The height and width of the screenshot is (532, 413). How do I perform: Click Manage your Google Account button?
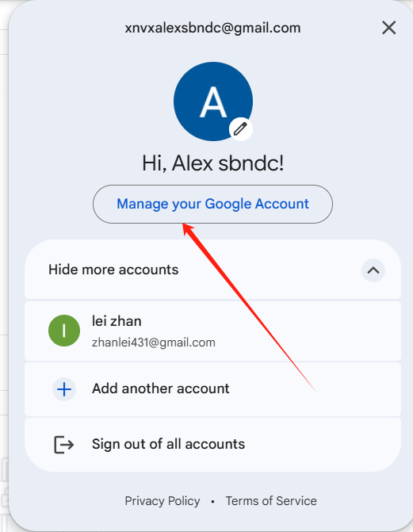[212, 204]
